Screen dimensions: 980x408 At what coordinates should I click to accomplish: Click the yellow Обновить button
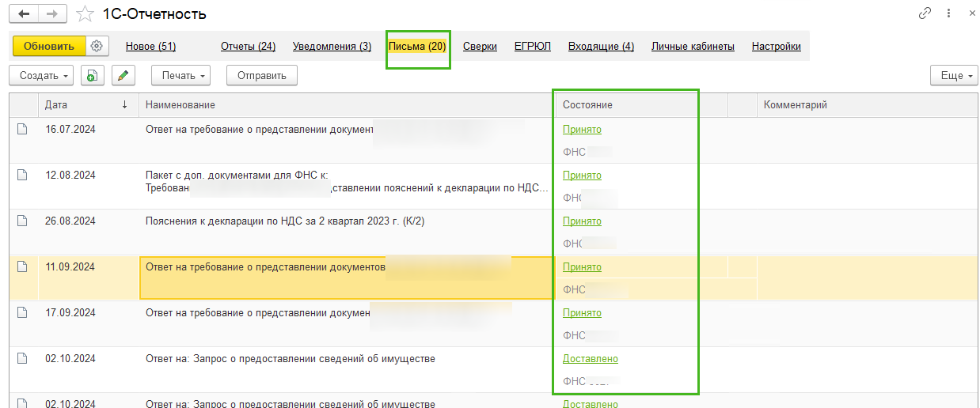(x=49, y=46)
